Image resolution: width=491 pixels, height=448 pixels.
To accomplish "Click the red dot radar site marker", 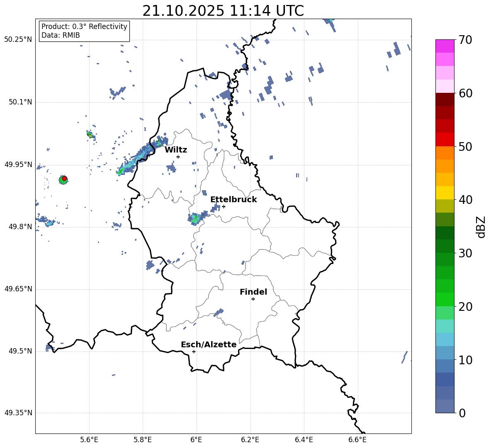I will [x=64, y=179].
